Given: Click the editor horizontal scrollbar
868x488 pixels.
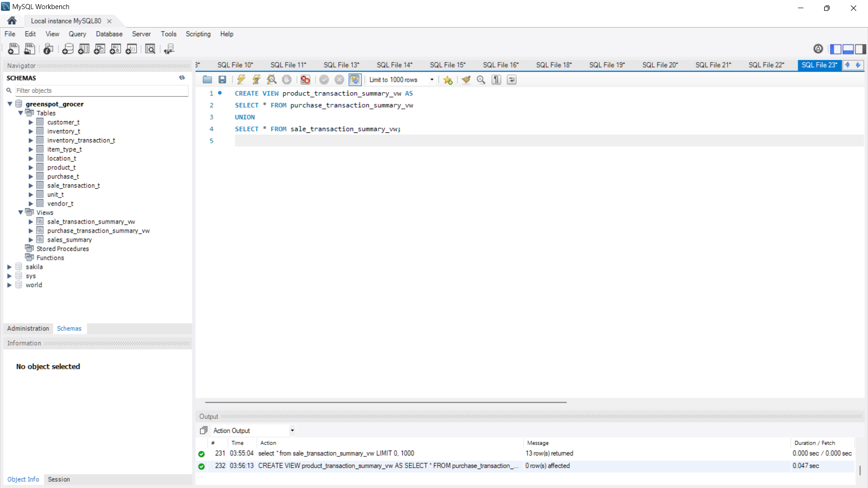Looking at the screenshot, I should (386, 402).
